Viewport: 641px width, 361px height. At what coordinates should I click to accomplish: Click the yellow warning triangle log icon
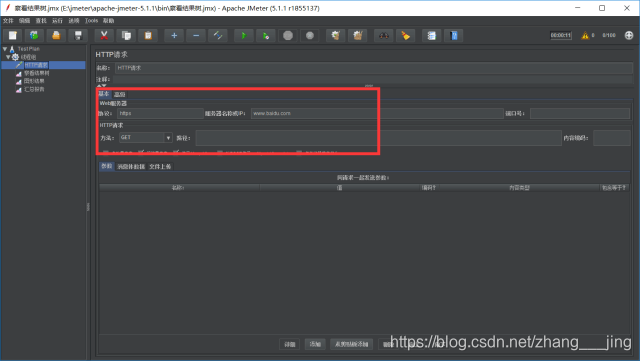coord(585,36)
